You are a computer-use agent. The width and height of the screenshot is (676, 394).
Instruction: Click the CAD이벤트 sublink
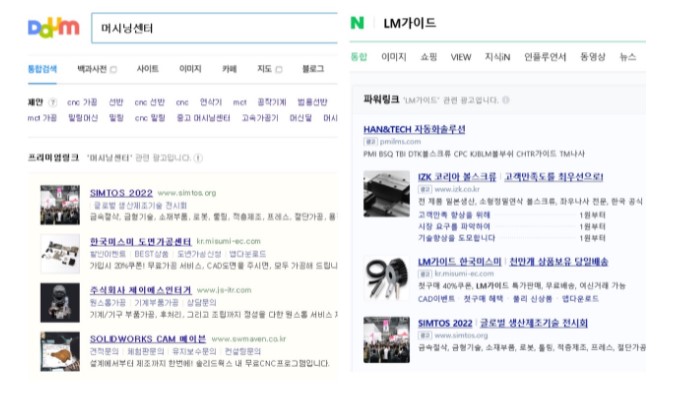[436, 298]
